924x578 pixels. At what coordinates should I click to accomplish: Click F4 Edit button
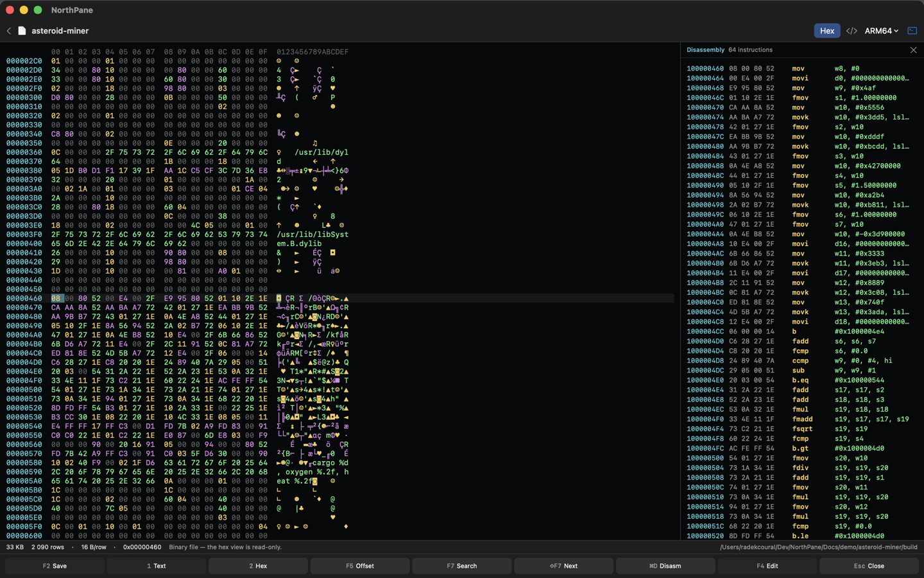[767, 566]
